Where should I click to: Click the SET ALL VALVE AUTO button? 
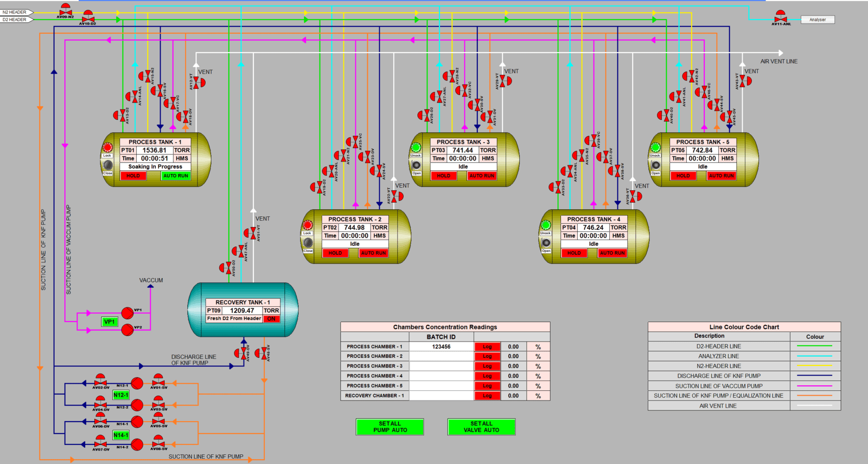[x=481, y=427]
